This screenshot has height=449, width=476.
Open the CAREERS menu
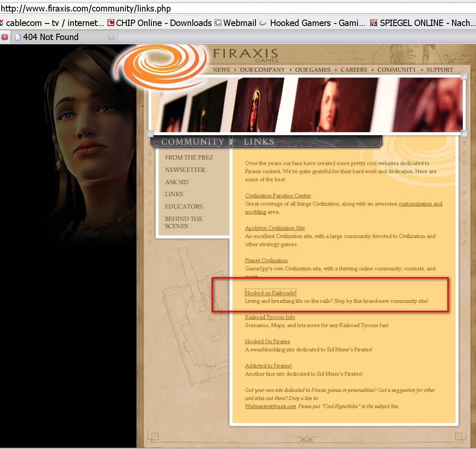pos(354,70)
